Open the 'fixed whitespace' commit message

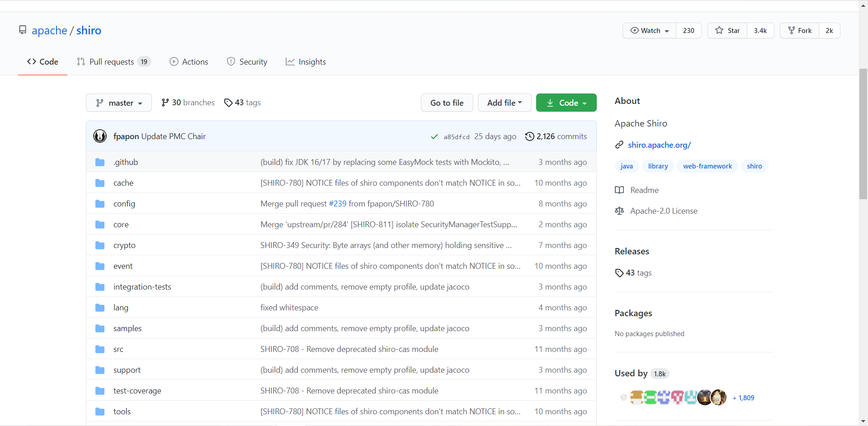tap(289, 308)
